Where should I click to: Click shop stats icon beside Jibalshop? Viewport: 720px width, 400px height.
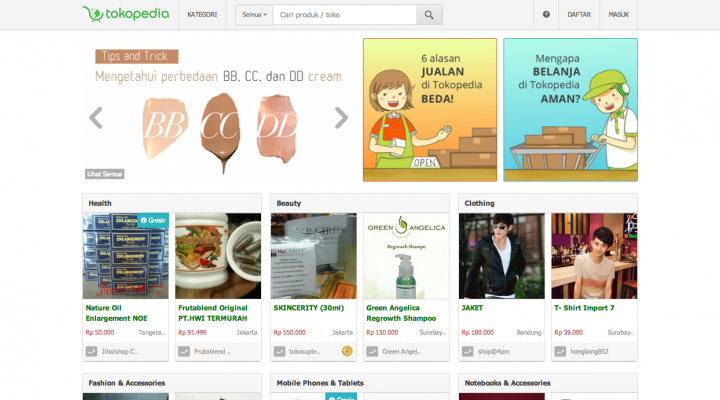click(x=91, y=351)
